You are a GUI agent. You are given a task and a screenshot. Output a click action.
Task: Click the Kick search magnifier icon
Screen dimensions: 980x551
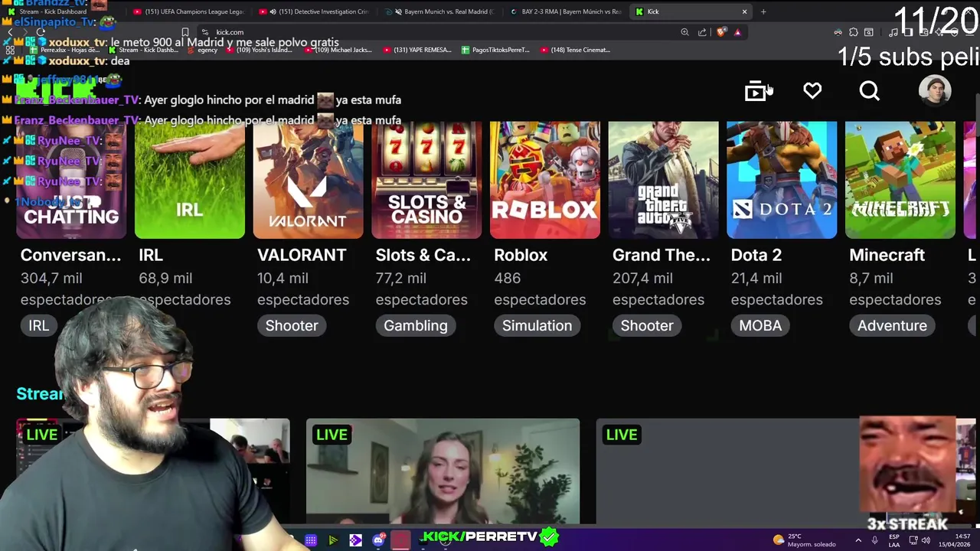(x=870, y=91)
